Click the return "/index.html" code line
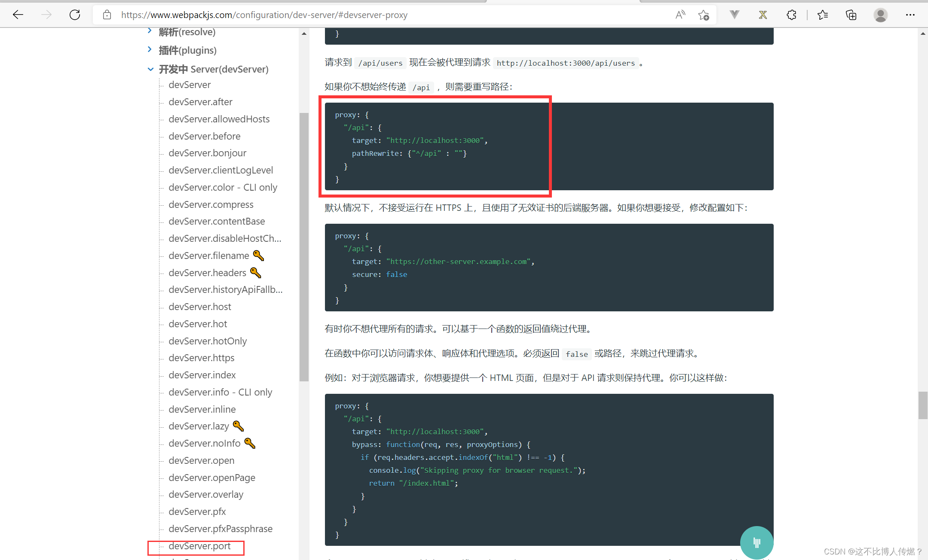 [x=413, y=483]
